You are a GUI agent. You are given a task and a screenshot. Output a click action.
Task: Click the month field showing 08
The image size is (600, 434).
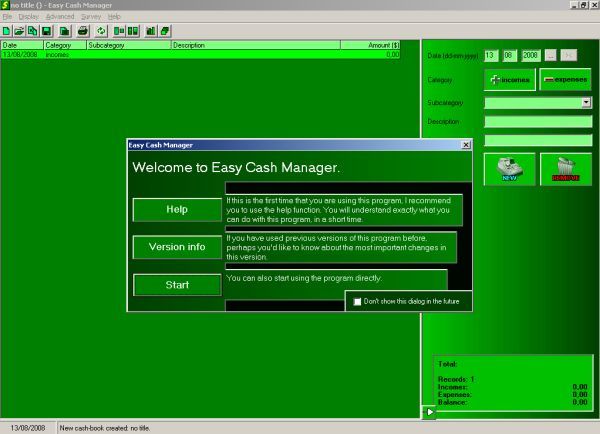point(510,55)
